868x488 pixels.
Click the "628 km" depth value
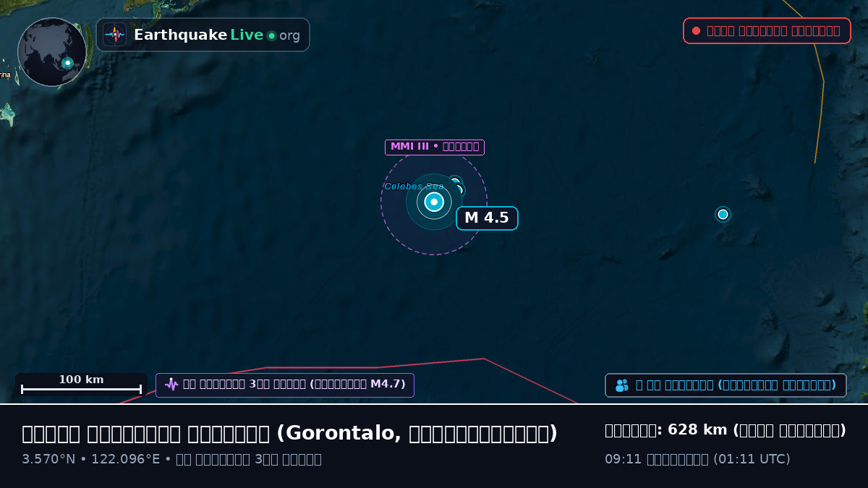pyautogui.click(x=697, y=430)
